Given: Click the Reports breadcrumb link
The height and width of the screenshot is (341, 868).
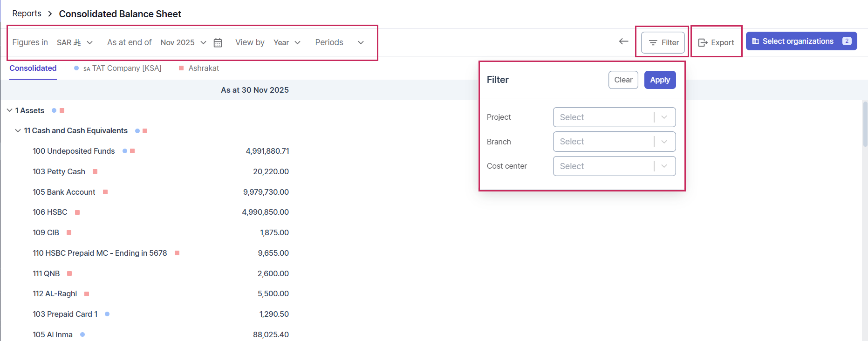Looking at the screenshot, I should [x=27, y=14].
